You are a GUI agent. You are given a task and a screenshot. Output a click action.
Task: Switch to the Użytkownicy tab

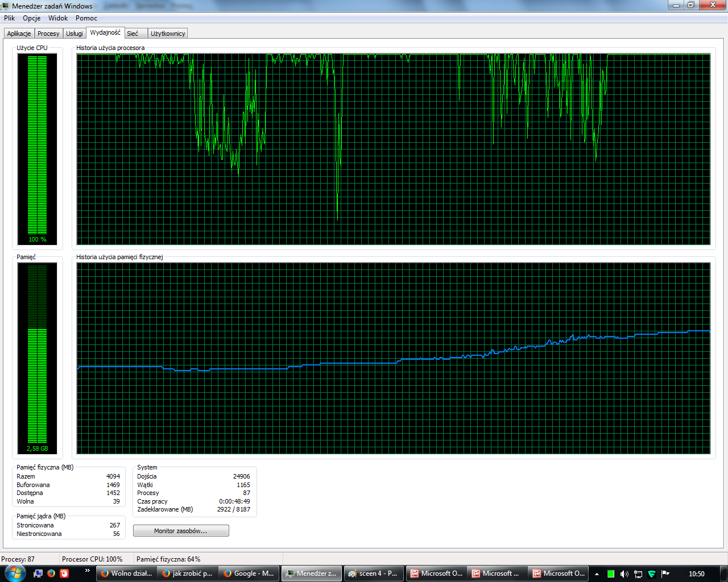coord(168,34)
